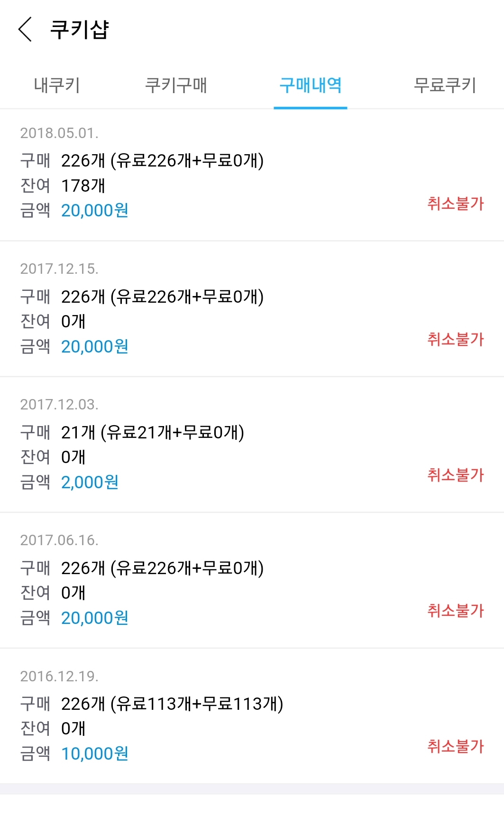
Task: Switch to the 내쿠키 tab
Action: pos(57,85)
